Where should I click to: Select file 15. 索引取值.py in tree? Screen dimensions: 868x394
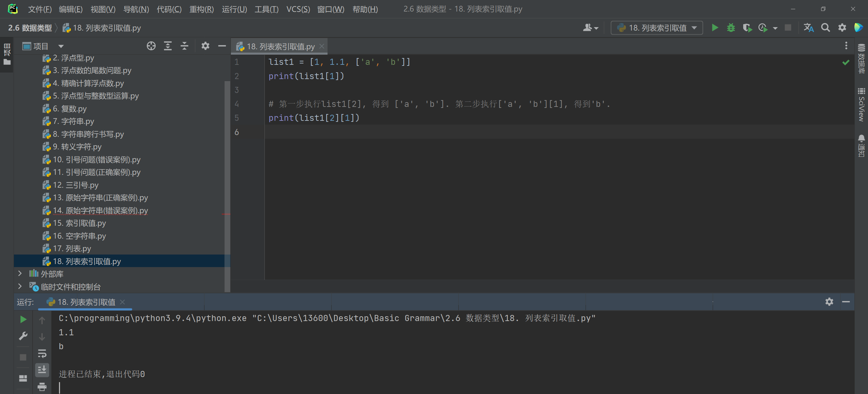(x=79, y=223)
